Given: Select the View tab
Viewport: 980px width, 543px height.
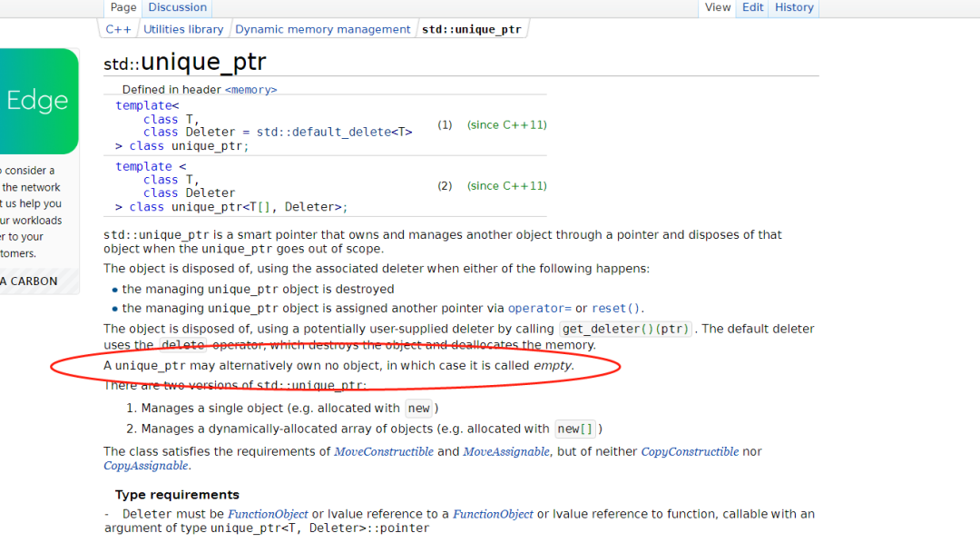Looking at the screenshot, I should [x=718, y=7].
